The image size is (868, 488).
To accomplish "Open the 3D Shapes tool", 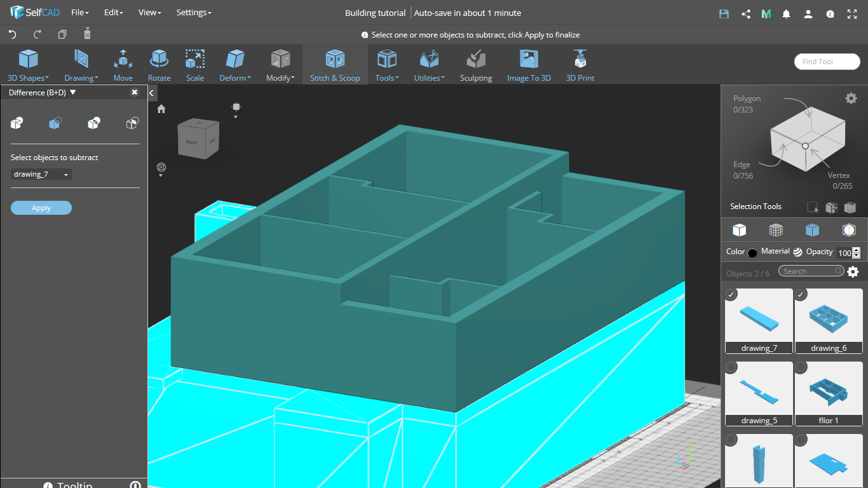I will point(28,65).
